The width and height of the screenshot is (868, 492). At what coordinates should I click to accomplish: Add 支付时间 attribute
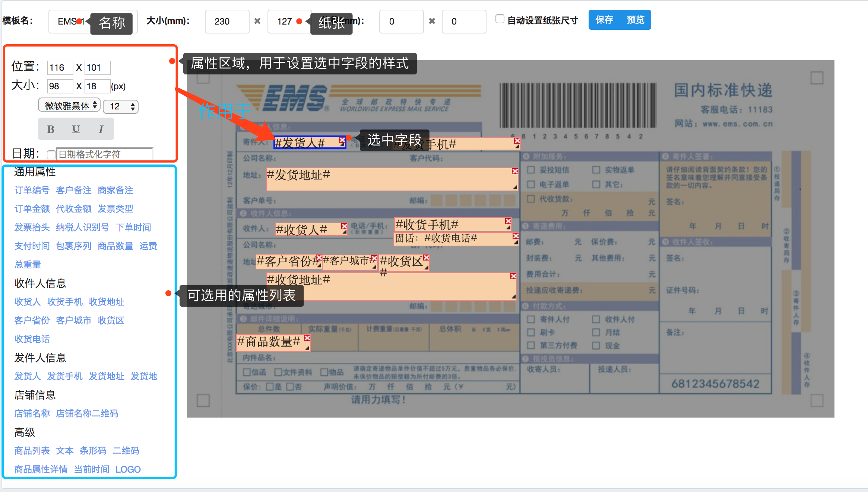click(32, 246)
